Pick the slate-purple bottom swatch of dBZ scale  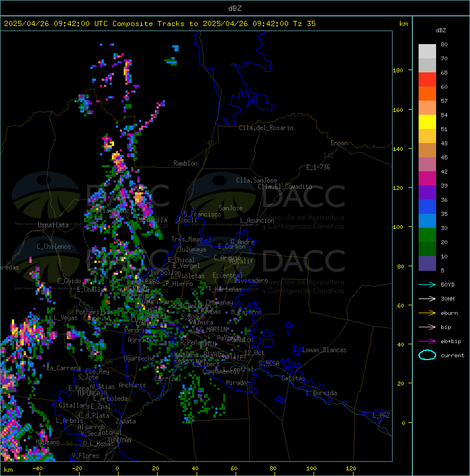tap(427, 263)
